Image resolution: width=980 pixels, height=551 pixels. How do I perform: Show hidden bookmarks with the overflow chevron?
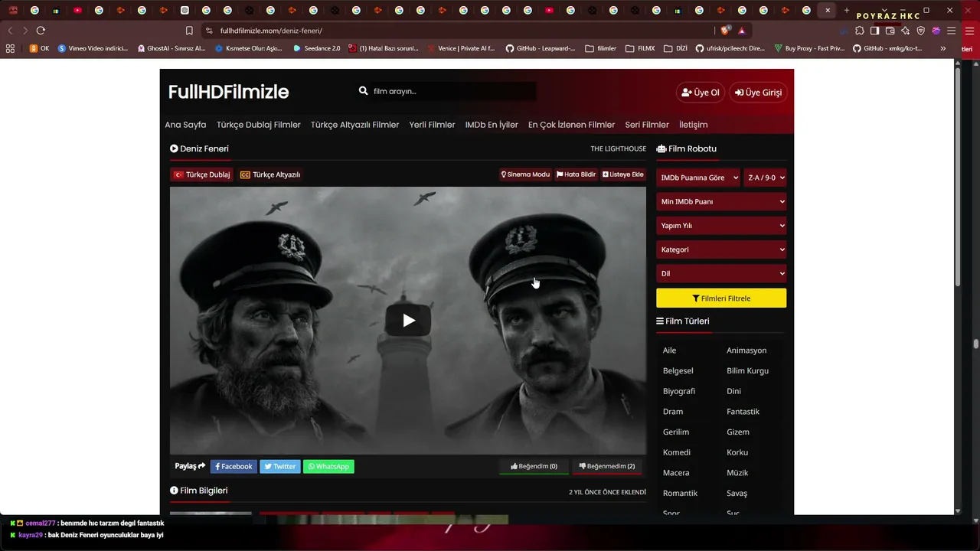tap(942, 48)
